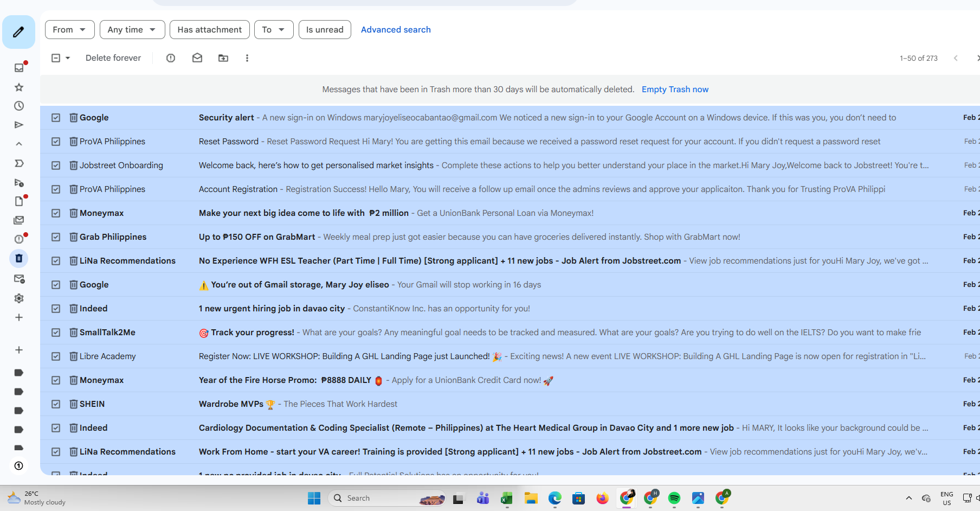Viewport: 980px width, 511px height.
Task: Click the Compose pencil button
Action: point(18,32)
